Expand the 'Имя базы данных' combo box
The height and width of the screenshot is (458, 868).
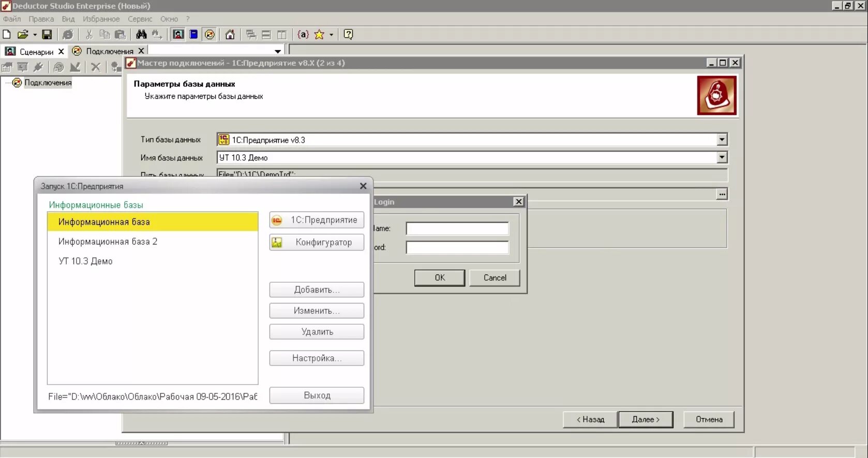tap(722, 157)
